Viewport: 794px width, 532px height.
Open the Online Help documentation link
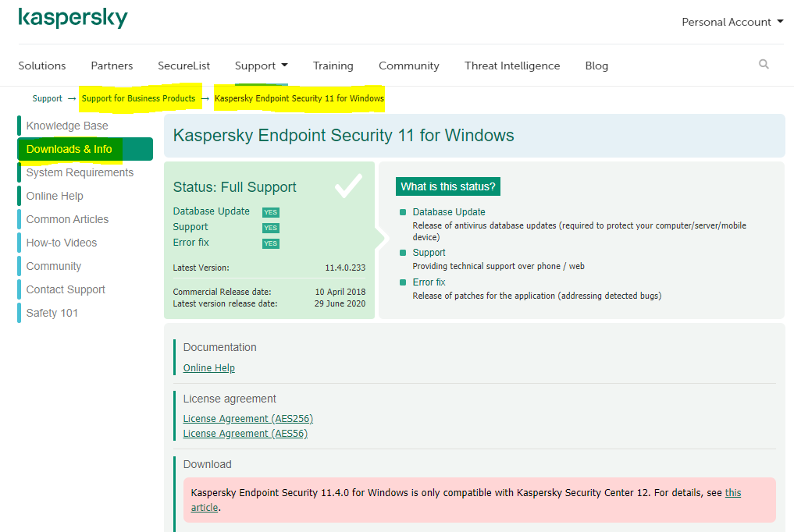pos(208,368)
